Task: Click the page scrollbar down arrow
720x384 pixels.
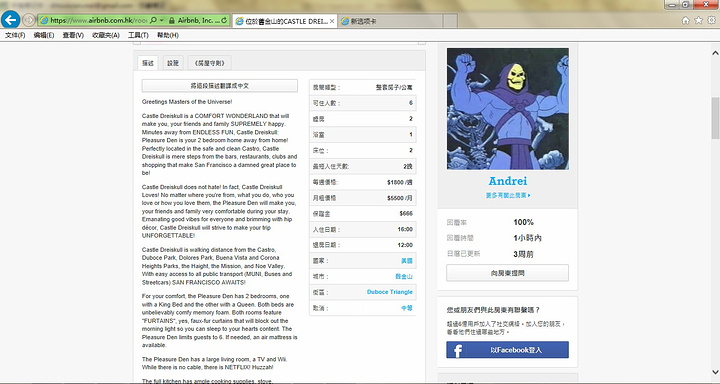Action: 715,372
